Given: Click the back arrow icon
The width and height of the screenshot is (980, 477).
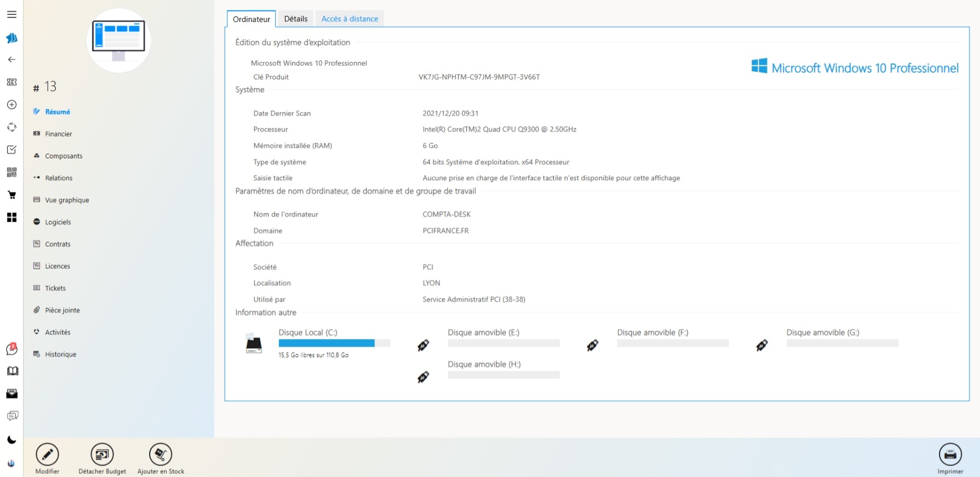Looking at the screenshot, I should [x=12, y=60].
